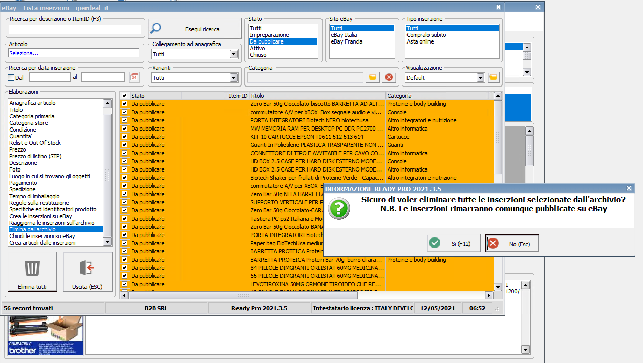Click the Uscita (ESC) exit door button
This screenshot has width=643, height=364.
coord(88,272)
